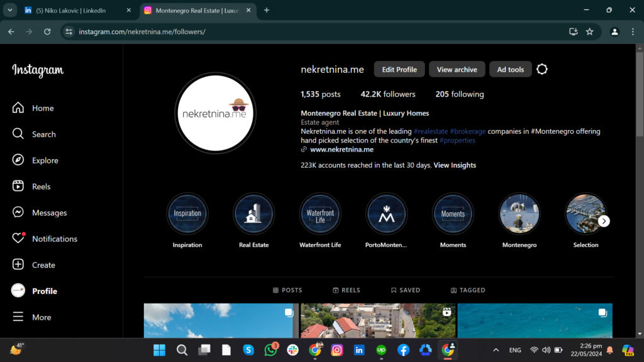
Task: Click the next arrow on highlights carousel
Action: 604,221
